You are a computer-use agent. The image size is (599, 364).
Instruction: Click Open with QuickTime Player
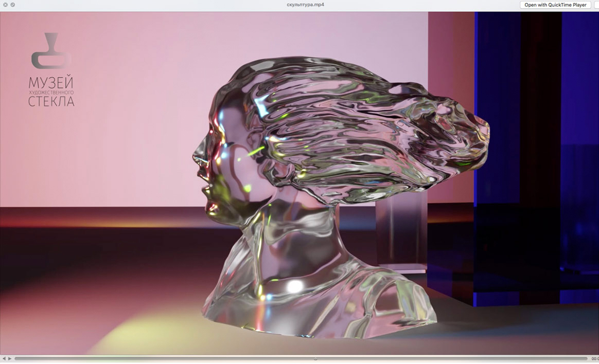pyautogui.click(x=555, y=5)
